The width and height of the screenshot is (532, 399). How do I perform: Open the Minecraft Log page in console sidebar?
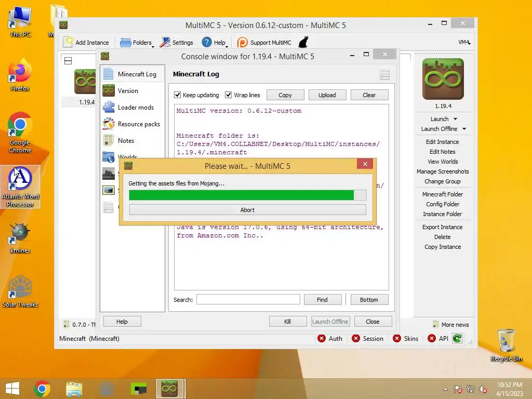pos(132,74)
